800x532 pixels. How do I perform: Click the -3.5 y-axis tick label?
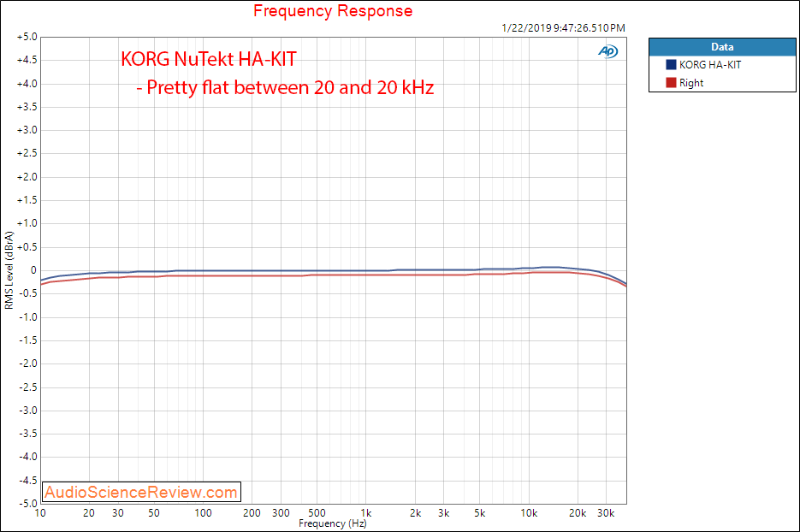28,434
